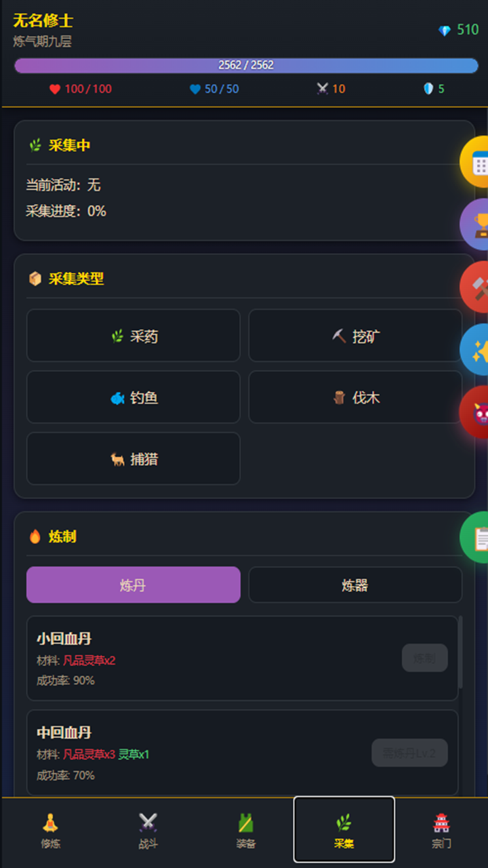Open the trophy achievements button
The image size is (488, 868).
[477, 224]
